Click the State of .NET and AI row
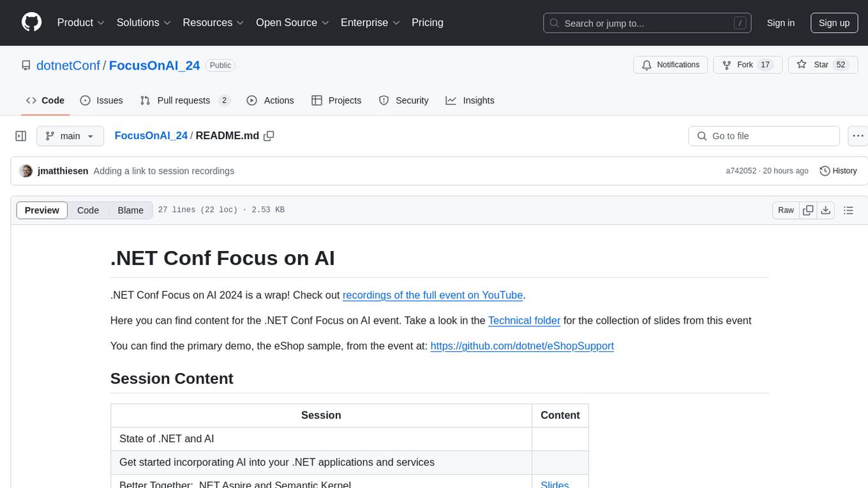The width and height of the screenshot is (868, 488). [x=349, y=439]
